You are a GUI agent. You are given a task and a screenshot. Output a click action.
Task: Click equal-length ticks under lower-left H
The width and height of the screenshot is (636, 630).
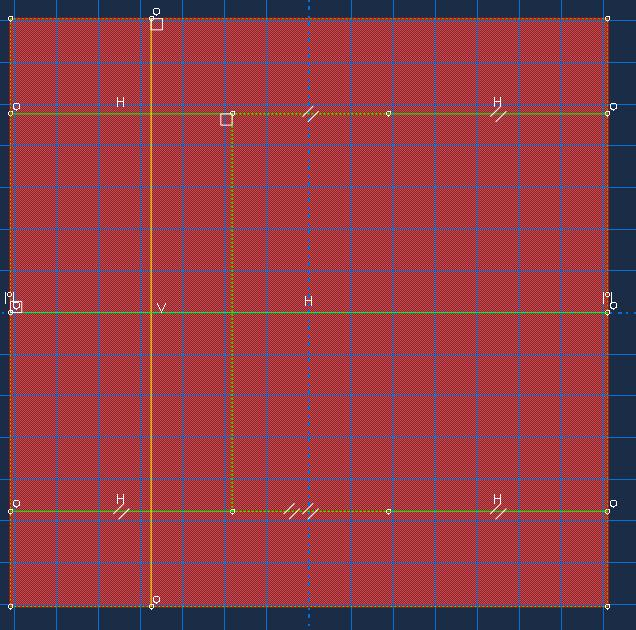121,513
